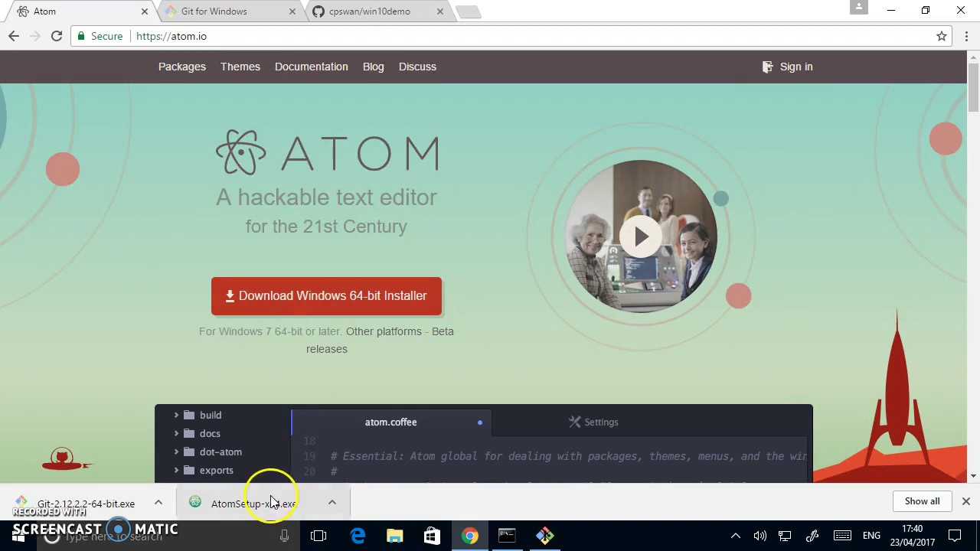The width and height of the screenshot is (980, 551).
Task: Open the Blog link
Action: click(x=374, y=67)
